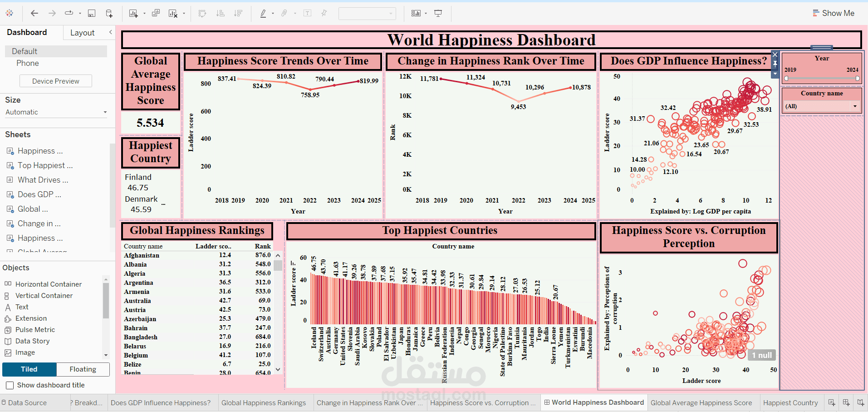Image resolution: width=868 pixels, height=412 pixels.
Task: Click the Replay animation icon
Action: coord(69,13)
